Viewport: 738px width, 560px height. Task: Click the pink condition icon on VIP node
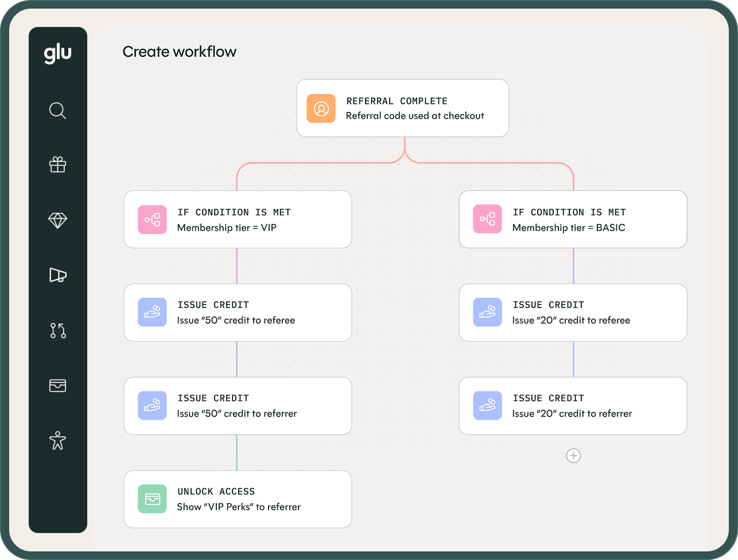(152, 220)
